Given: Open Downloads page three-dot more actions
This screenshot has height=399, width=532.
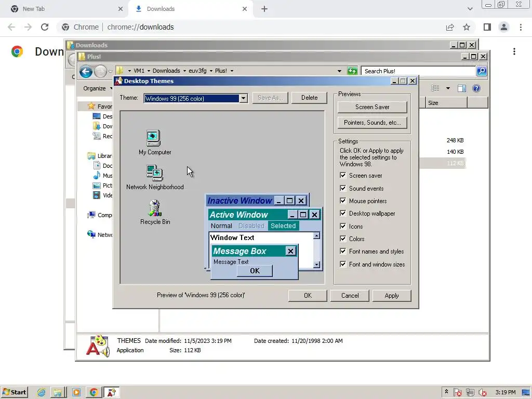Looking at the screenshot, I should [x=514, y=51].
